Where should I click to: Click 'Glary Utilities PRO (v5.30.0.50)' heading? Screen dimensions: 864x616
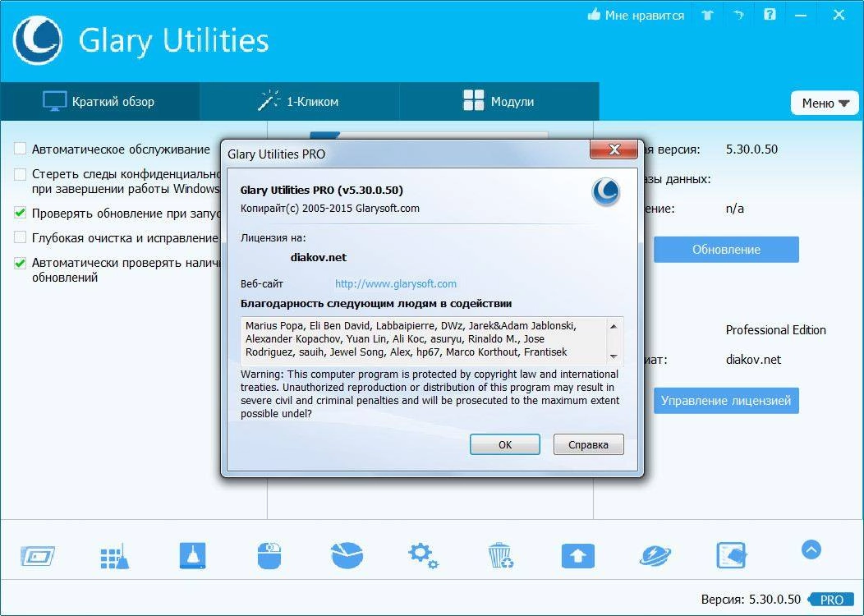point(322,190)
